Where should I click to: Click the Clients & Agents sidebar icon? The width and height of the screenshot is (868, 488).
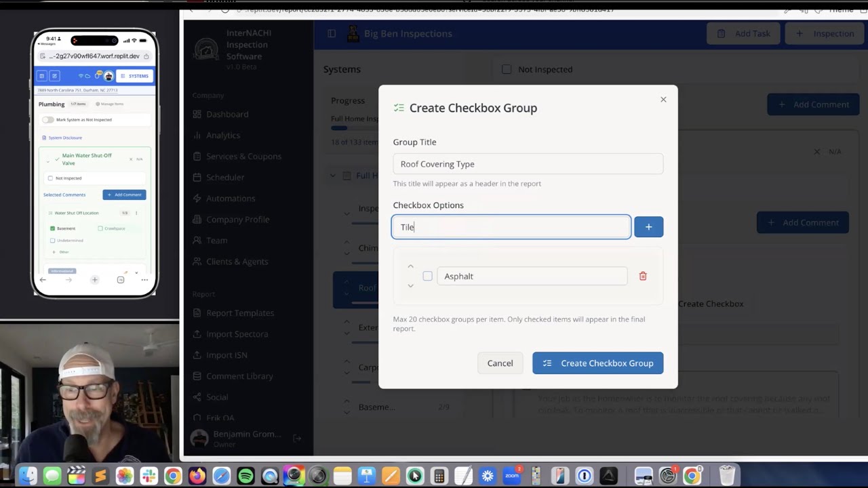pos(197,262)
